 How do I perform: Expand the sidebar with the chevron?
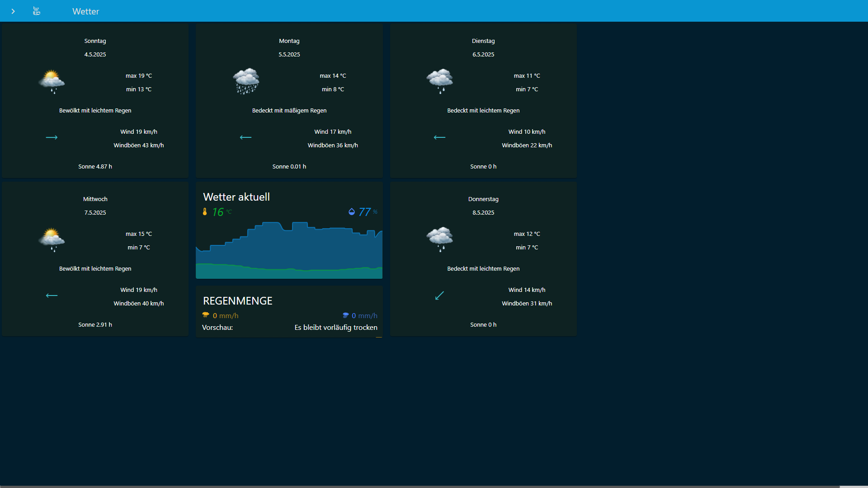(13, 11)
